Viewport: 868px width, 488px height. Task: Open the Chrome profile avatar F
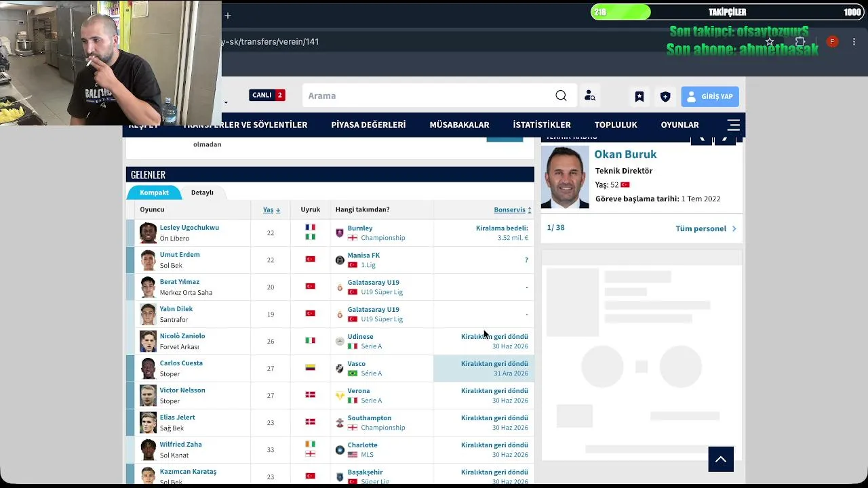[x=832, y=41]
